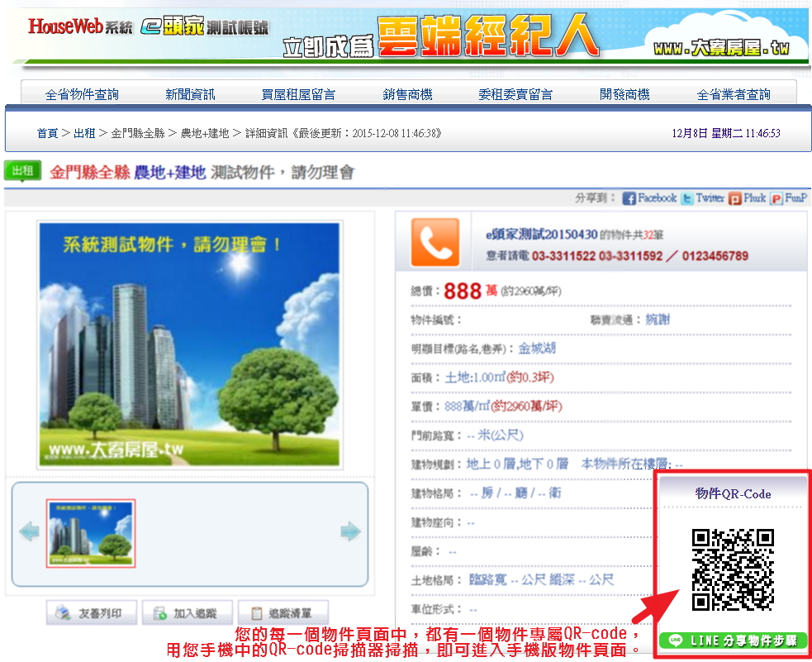Image resolution: width=812 pixels, height=662 pixels.
Task: Click 出租 breadcrumb link
Action: pos(84,133)
